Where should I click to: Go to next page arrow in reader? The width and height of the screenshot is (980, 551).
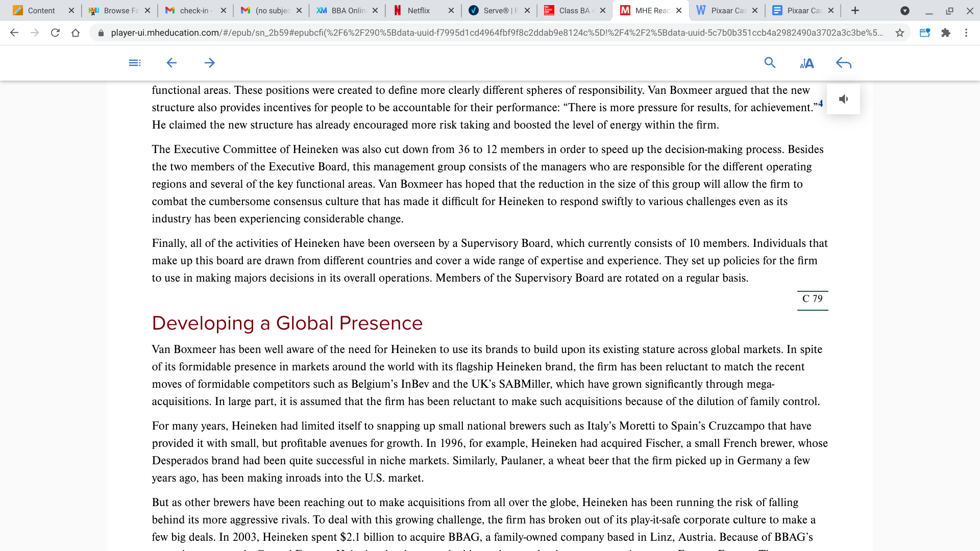(x=209, y=63)
